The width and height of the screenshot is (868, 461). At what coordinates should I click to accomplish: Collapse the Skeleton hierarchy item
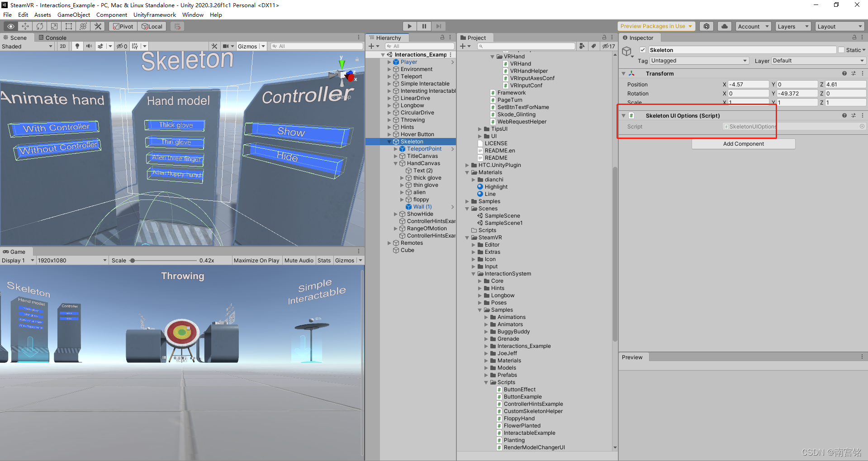[x=389, y=142]
